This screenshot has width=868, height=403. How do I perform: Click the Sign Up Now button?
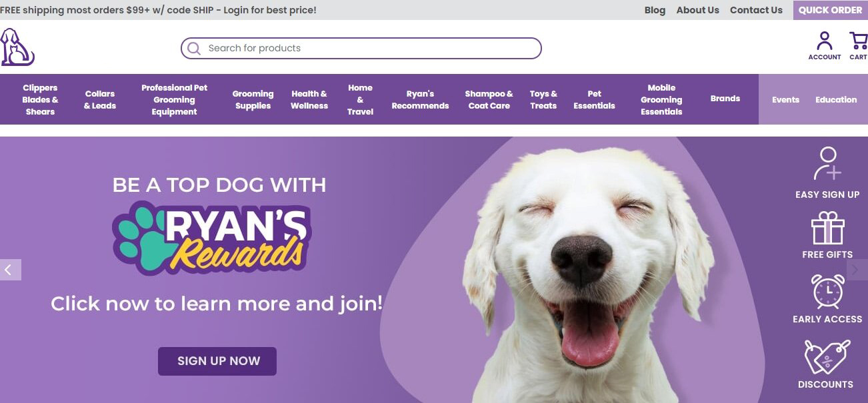tap(217, 361)
